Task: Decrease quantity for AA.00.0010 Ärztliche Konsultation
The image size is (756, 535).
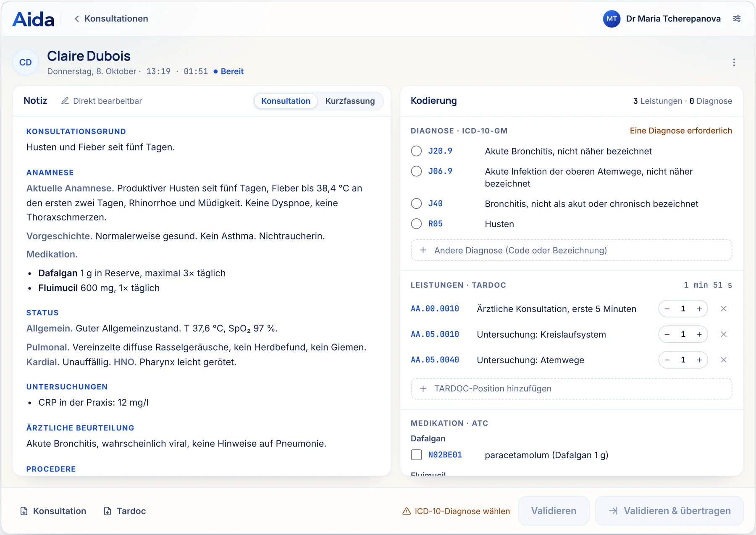Action: click(667, 309)
